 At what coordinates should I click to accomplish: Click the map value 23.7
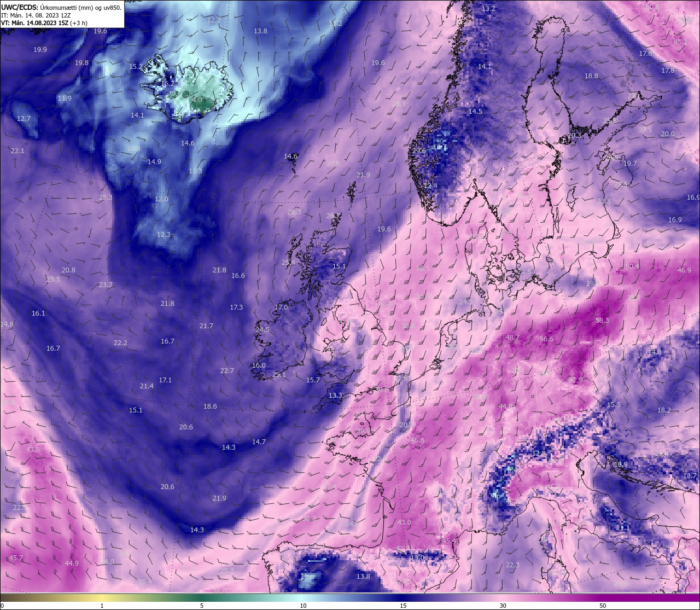coord(106,285)
